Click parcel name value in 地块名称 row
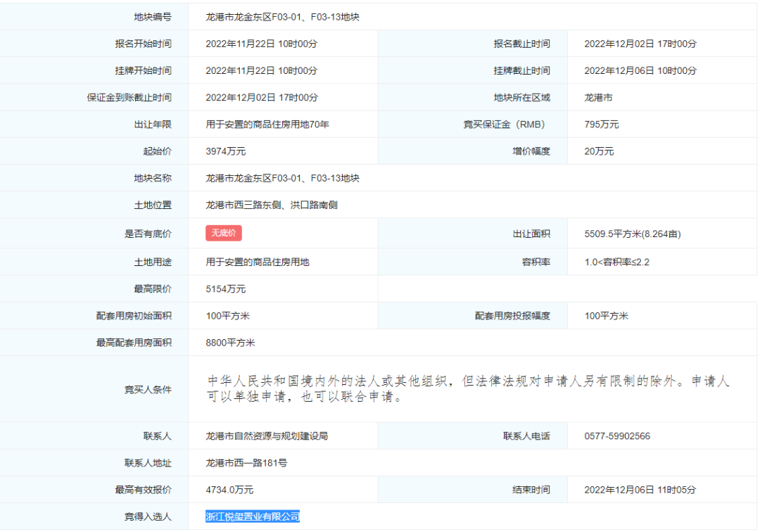Viewport: 760px width, 532px height. (x=283, y=178)
